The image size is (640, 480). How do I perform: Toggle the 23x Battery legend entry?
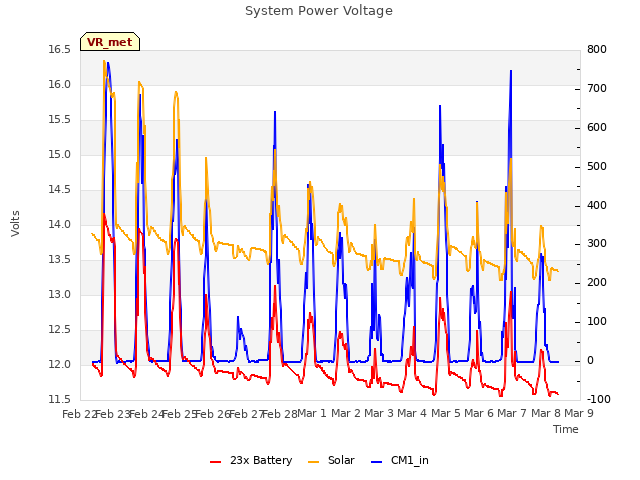point(251,460)
